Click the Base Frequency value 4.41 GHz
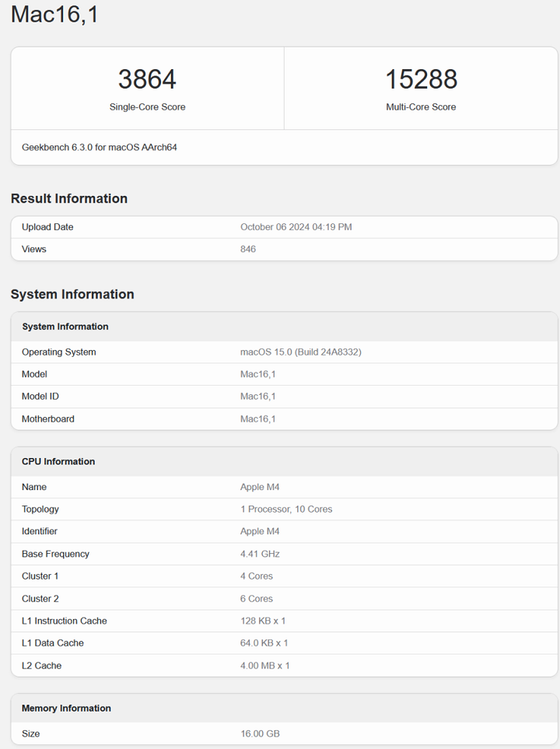 260,554
